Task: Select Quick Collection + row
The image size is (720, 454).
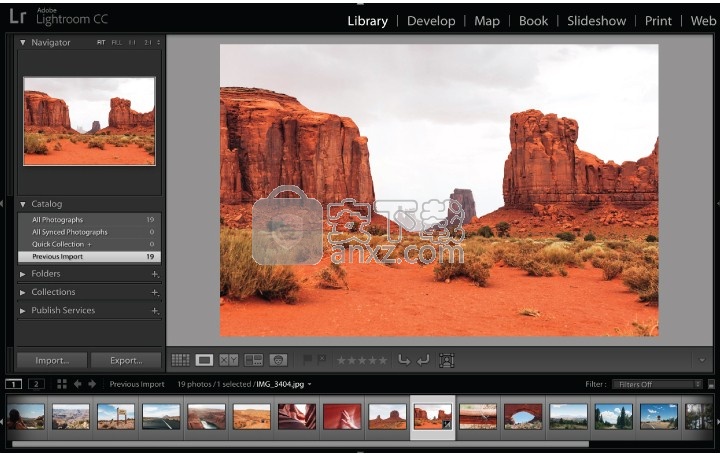Action: point(90,244)
